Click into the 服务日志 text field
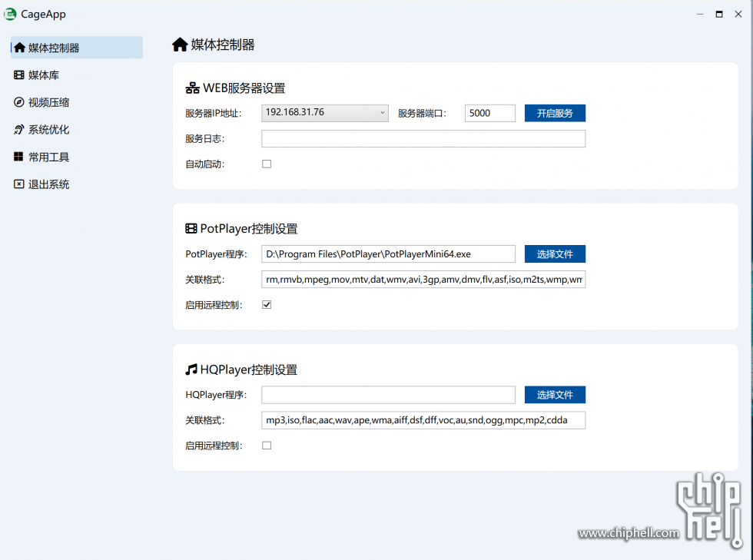The image size is (753, 560). 423,139
